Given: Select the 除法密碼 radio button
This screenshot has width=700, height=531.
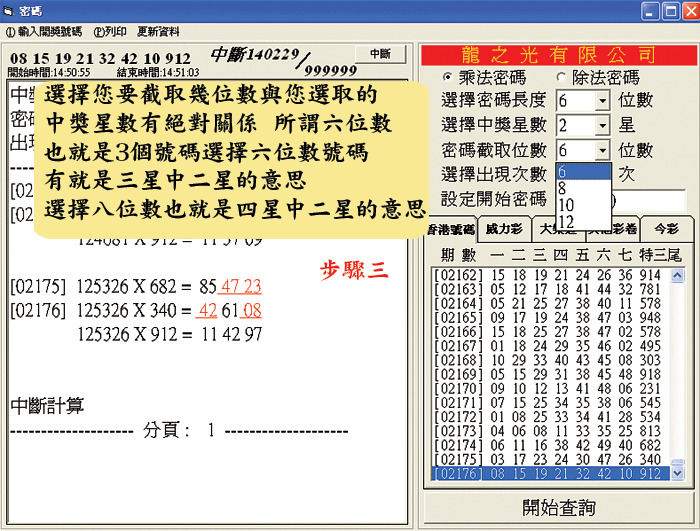Looking at the screenshot, I should 562,78.
